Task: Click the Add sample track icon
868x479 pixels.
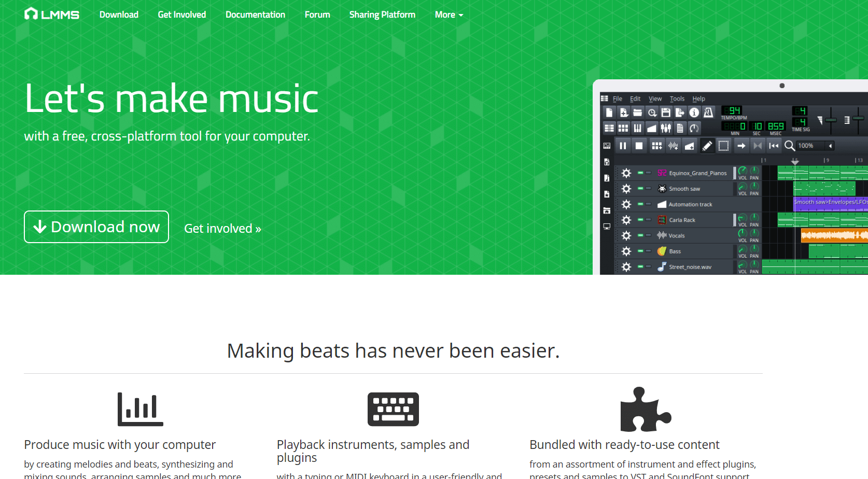Action: (673, 146)
